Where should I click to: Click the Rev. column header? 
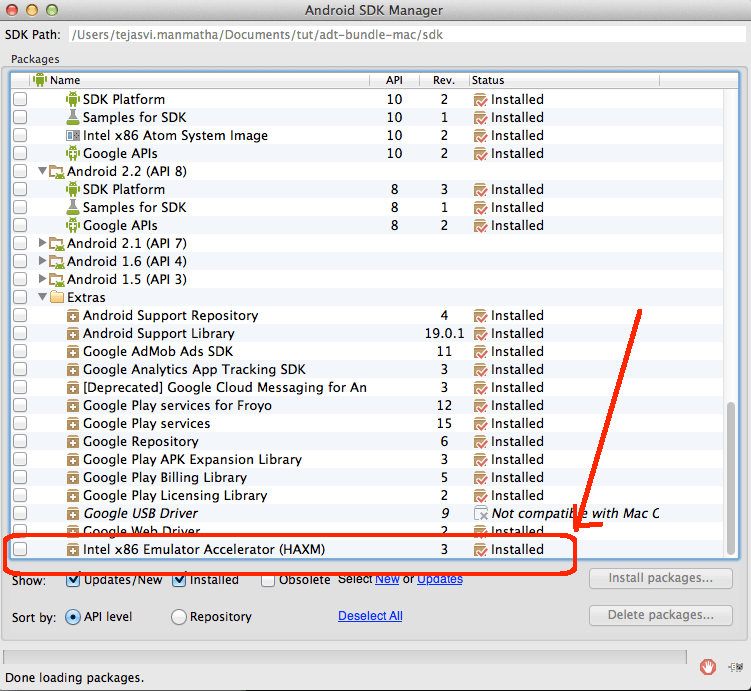coord(444,80)
